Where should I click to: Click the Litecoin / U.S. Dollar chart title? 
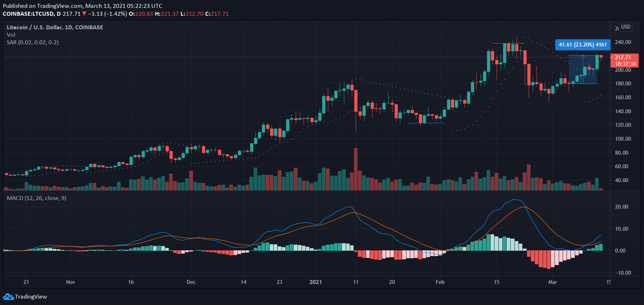(x=55, y=27)
